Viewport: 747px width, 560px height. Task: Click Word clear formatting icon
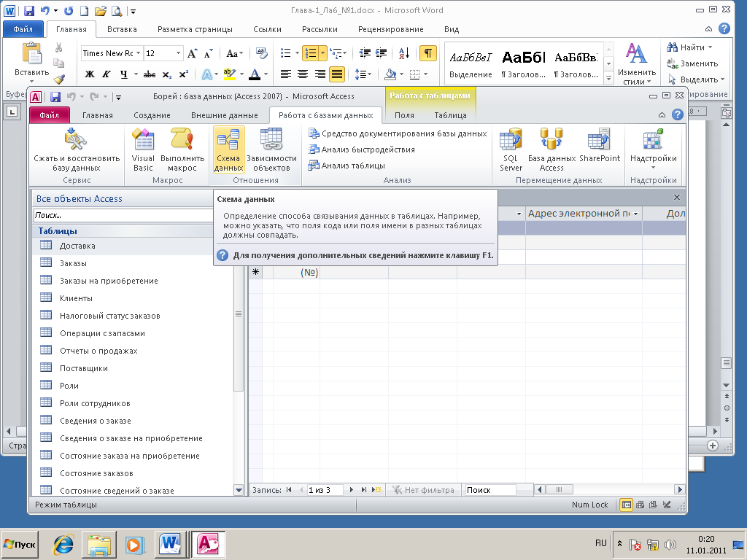point(261,52)
